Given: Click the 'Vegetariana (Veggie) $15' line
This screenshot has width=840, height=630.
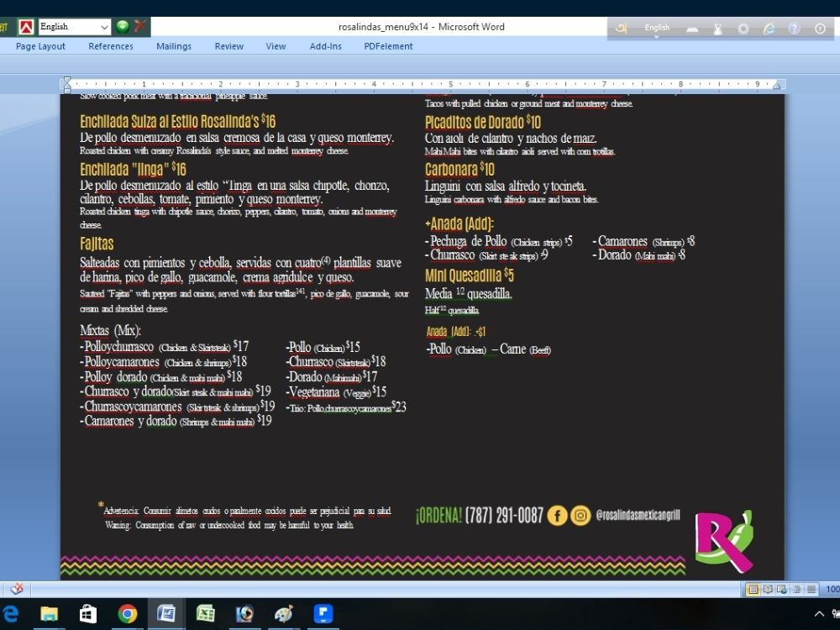Looking at the screenshot, I should pos(336,392).
